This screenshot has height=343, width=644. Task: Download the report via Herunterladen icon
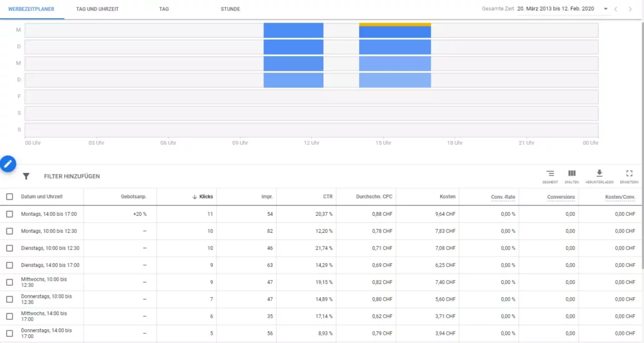click(599, 174)
